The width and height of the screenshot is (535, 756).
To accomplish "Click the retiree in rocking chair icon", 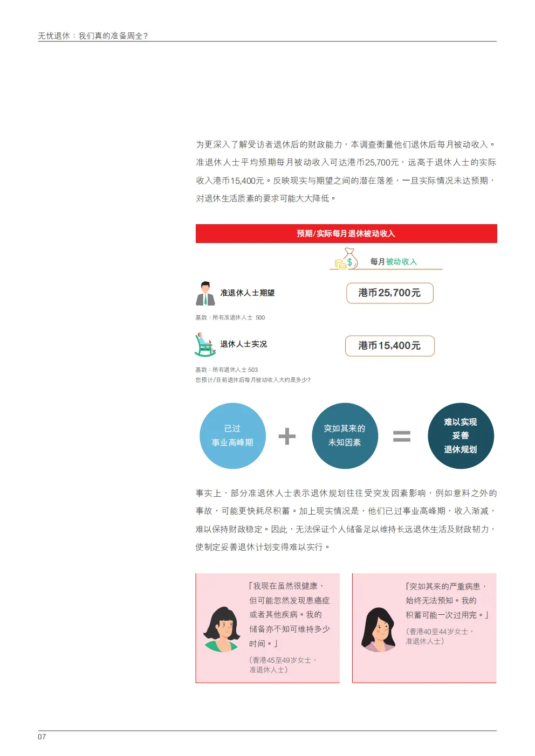I will click(205, 344).
